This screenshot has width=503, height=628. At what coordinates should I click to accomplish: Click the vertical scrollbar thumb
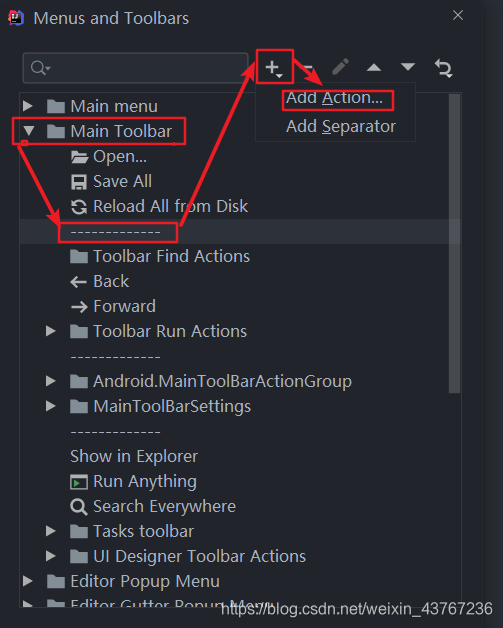455,244
